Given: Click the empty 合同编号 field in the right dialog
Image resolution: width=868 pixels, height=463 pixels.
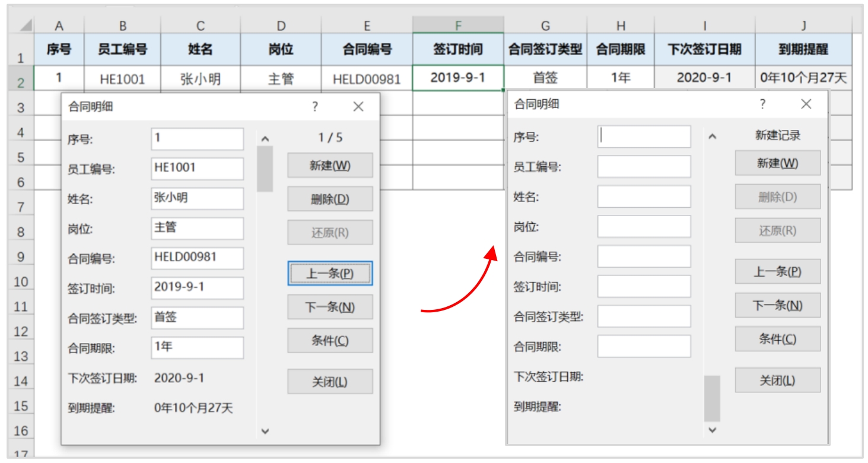Looking at the screenshot, I should (644, 256).
